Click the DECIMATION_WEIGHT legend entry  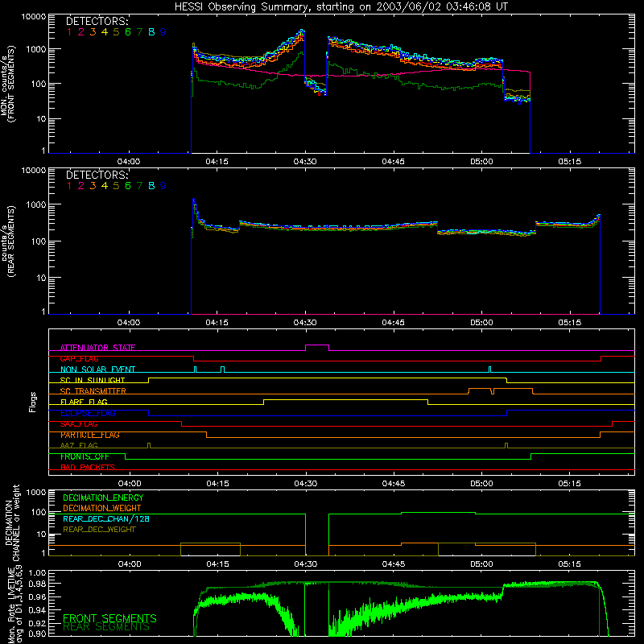point(102,508)
